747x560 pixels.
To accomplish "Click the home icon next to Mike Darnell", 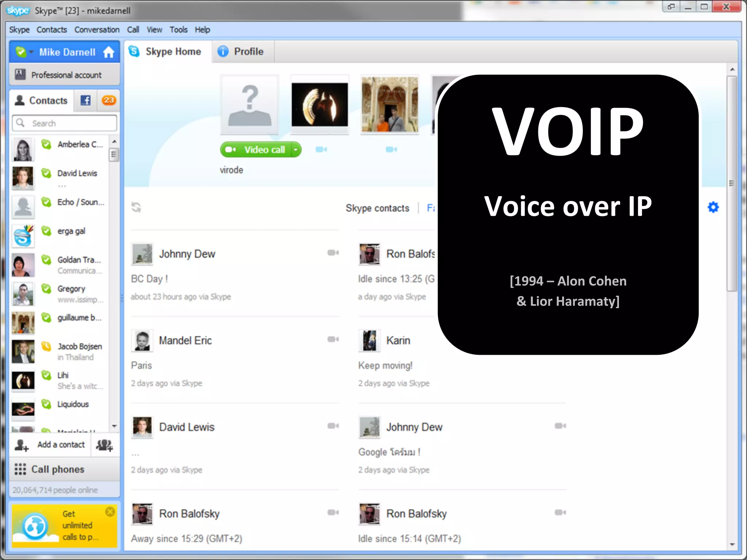I will pyautogui.click(x=108, y=52).
